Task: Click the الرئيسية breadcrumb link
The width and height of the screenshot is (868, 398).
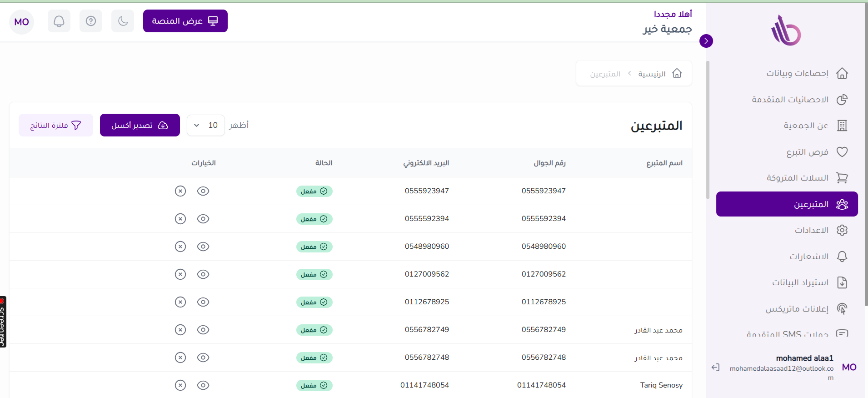Action: tap(652, 74)
